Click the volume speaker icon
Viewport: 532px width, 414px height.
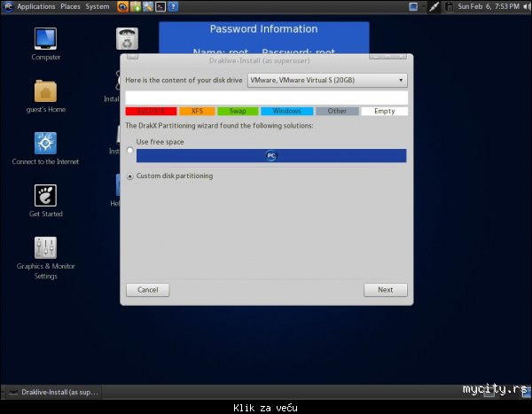click(527, 6)
